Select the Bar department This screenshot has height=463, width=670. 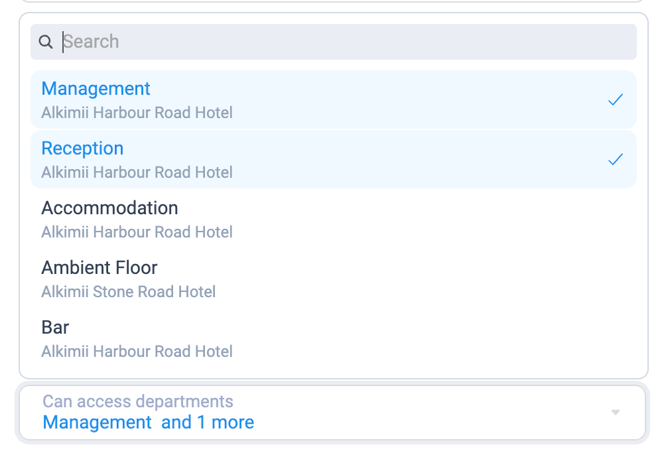point(333,339)
